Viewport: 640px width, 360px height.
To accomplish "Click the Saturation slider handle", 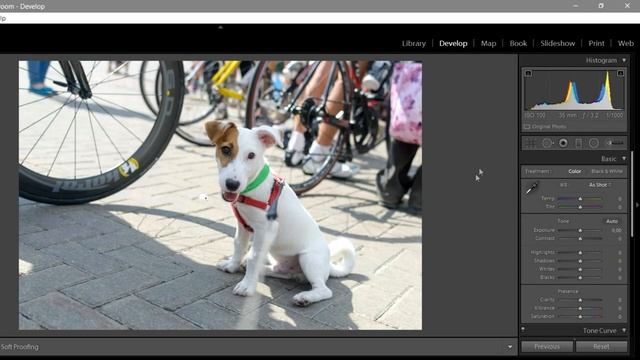I will [580, 316].
